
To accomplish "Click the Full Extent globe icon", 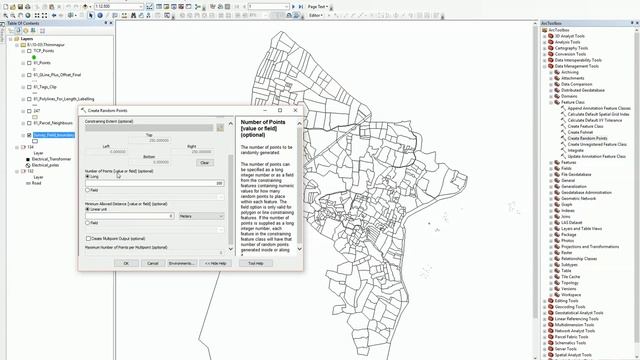I will coord(28,16).
